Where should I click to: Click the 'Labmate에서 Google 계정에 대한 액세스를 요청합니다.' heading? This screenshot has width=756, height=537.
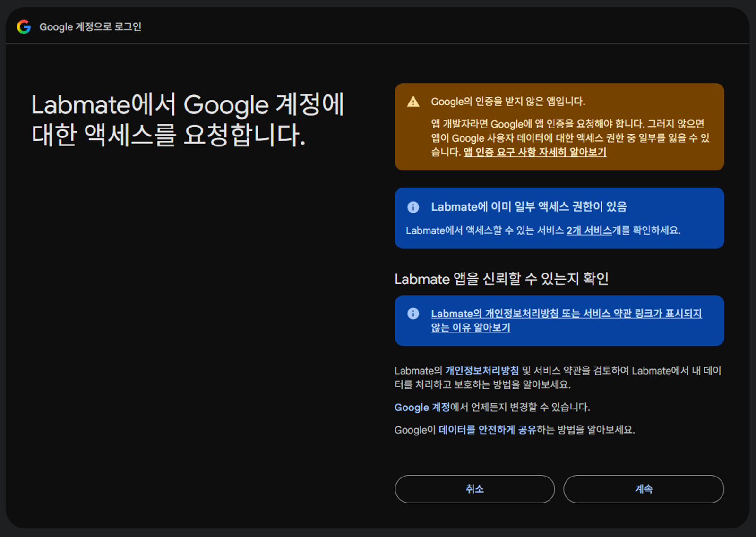[x=188, y=119]
